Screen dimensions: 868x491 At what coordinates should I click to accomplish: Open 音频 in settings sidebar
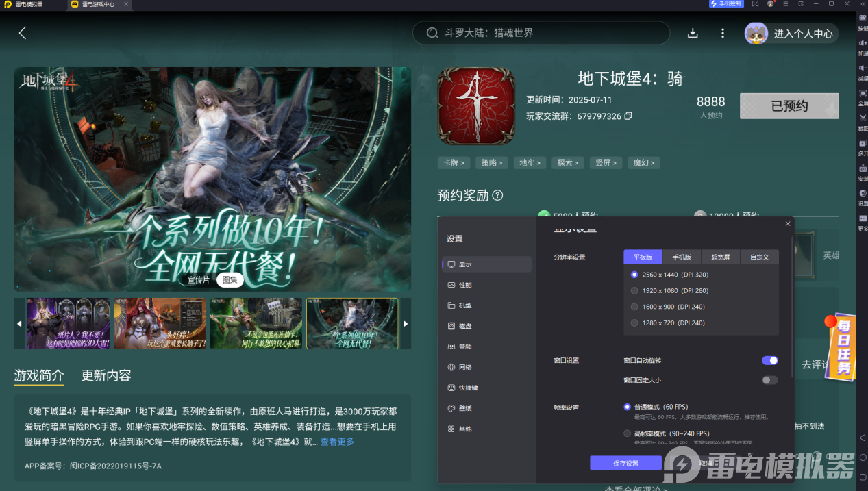[x=487, y=347]
